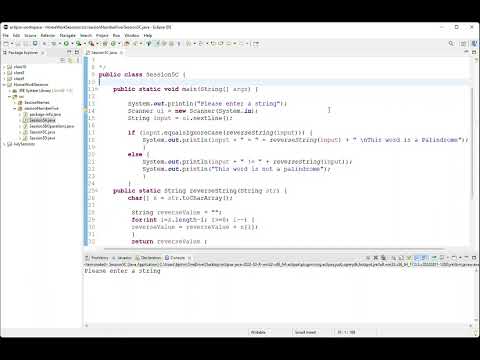This screenshot has height=360, width=480.
Task: Toggle Link with Editor in Package Explorer
Action: click(x=70, y=60)
